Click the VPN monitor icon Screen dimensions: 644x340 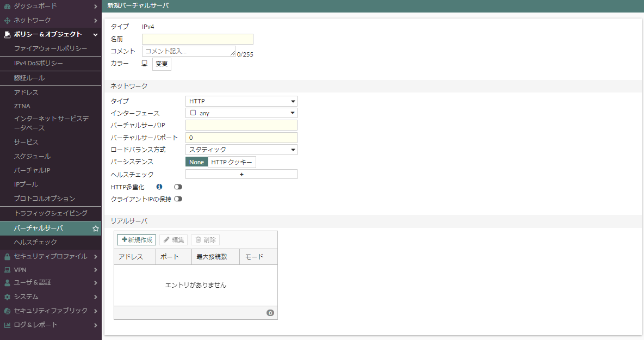coord(7,270)
